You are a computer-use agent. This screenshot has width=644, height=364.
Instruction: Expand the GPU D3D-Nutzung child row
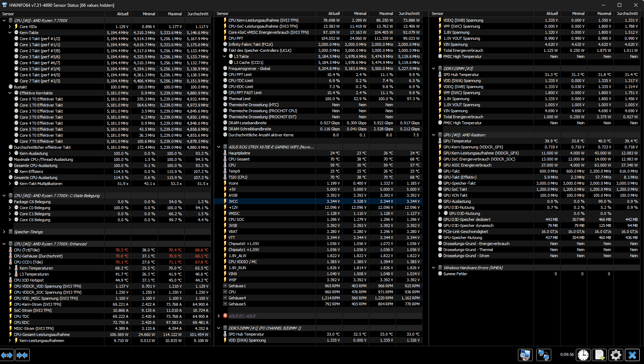tap(439, 213)
